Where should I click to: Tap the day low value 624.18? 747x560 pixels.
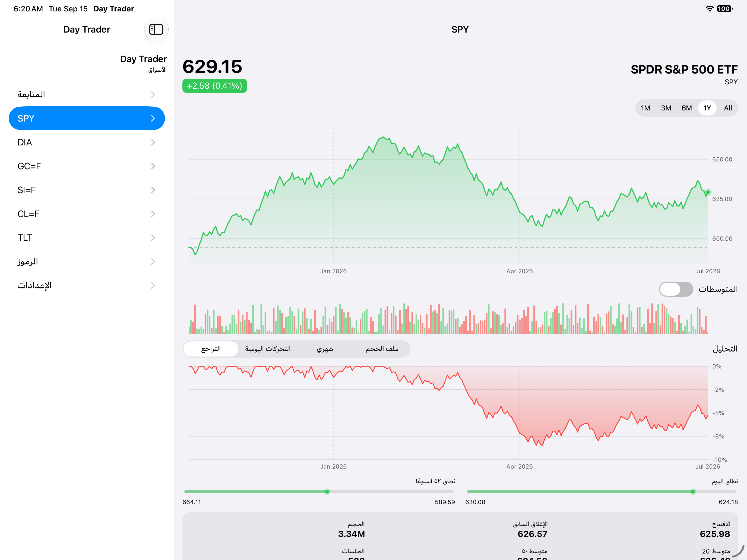coord(728,502)
